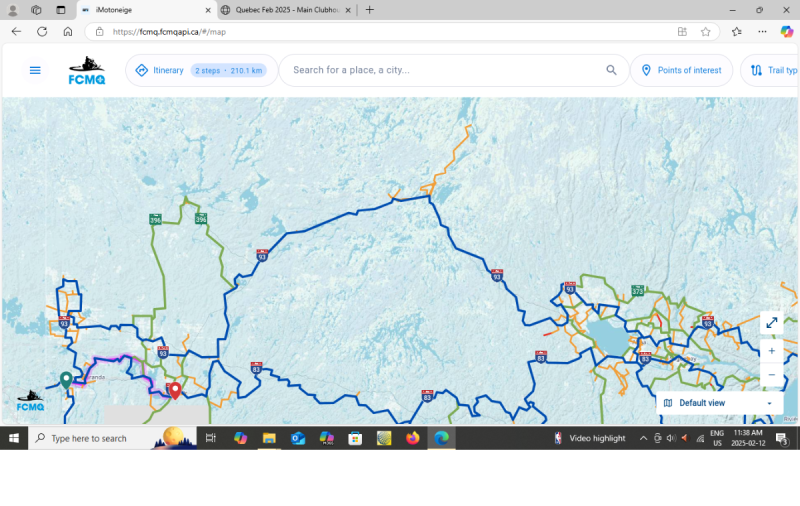Zoom in the map with plus button
800x506 pixels.
(x=771, y=351)
